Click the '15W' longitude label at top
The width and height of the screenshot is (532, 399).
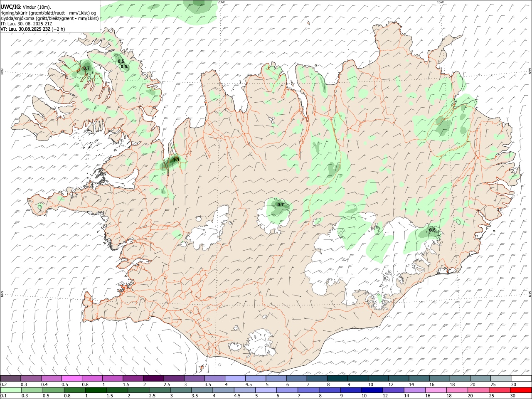(440, 2)
